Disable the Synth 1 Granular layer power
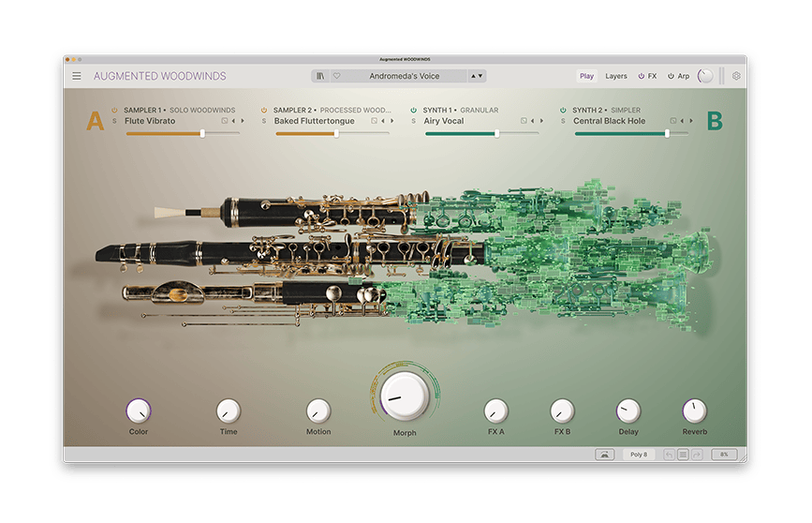Viewport: 812px width, 523px height. [413, 110]
